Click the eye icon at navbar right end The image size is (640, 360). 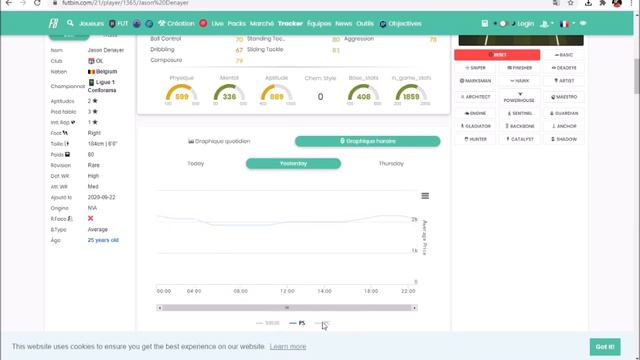click(x=583, y=23)
